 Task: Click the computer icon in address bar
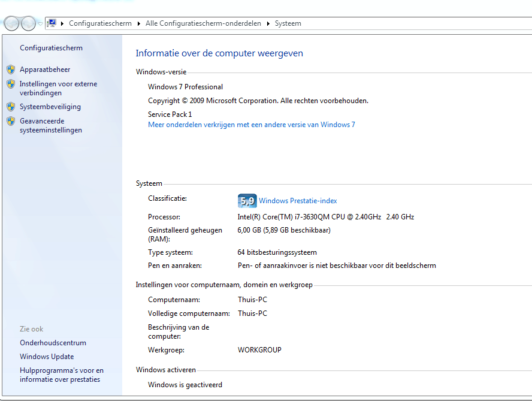click(x=52, y=23)
